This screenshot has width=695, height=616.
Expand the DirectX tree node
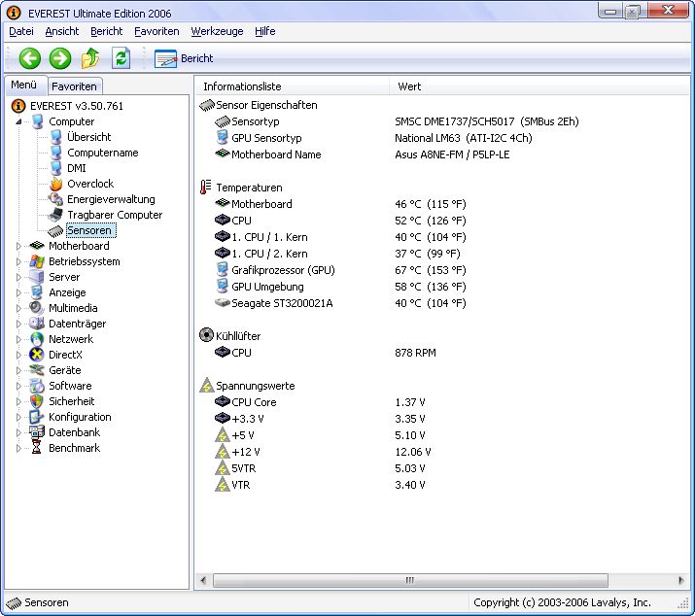coord(18,355)
